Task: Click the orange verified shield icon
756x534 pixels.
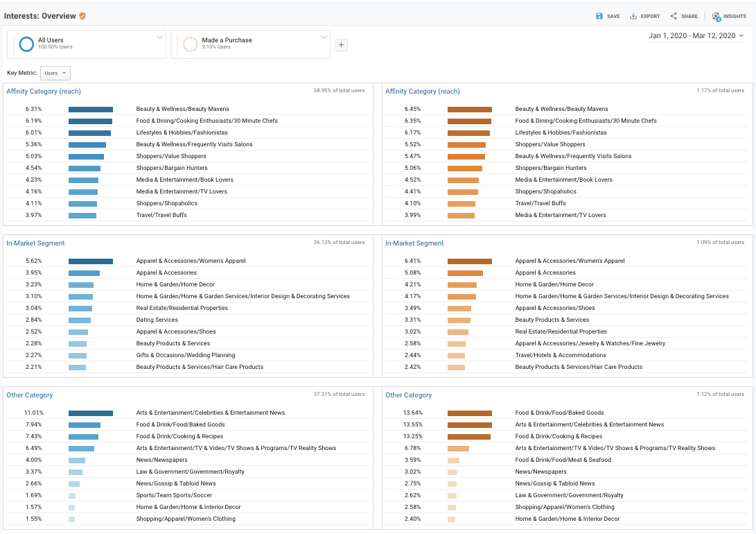Action: click(82, 16)
